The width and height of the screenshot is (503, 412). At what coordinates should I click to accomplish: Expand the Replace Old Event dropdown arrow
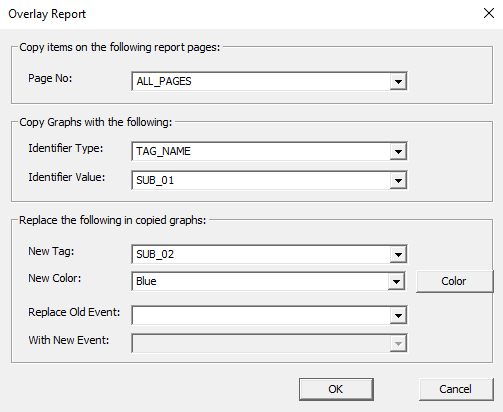(x=398, y=316)
